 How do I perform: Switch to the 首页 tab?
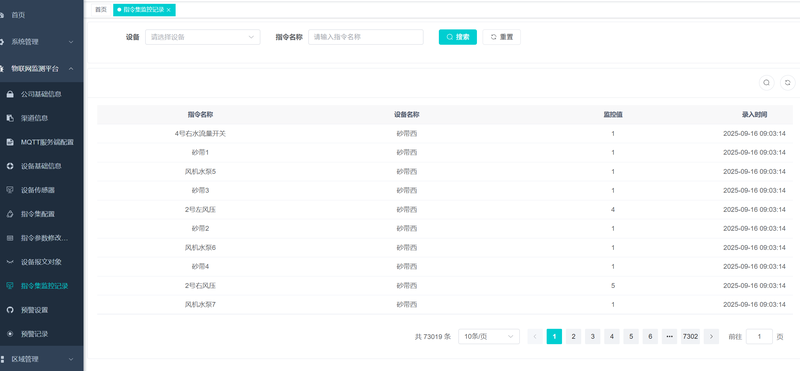coord(101,10)
